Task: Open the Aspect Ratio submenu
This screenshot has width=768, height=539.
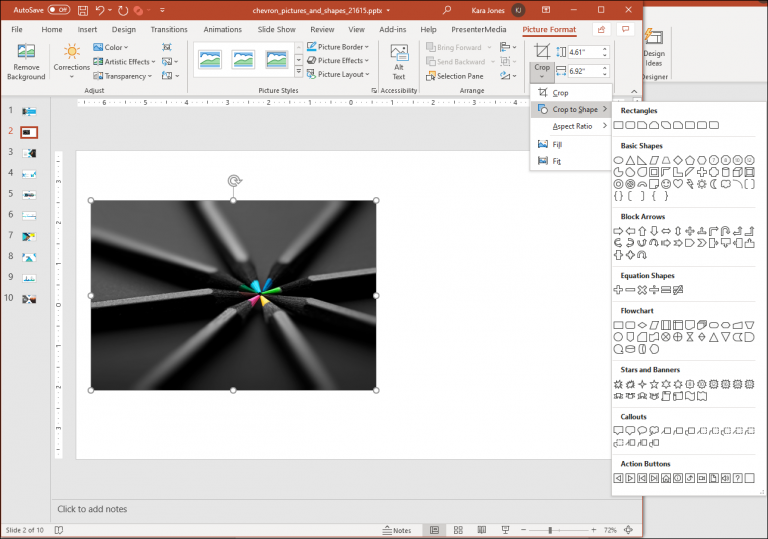Action: pyautogui.click(x=572, y=126)
